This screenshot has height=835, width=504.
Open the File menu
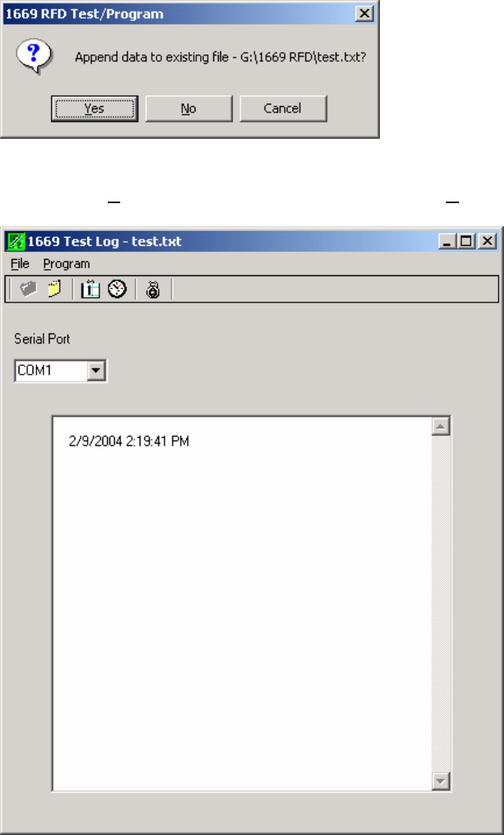tap(20, 264)
